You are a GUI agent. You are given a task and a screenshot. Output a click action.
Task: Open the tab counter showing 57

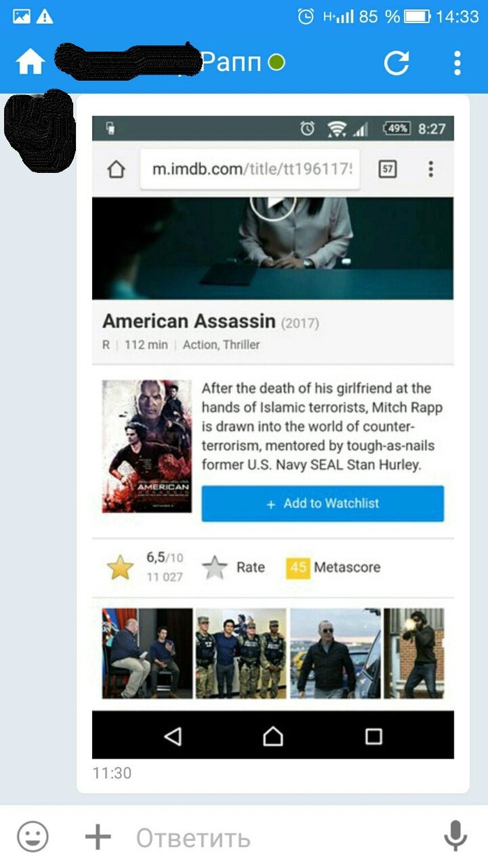tap(388, 169)
